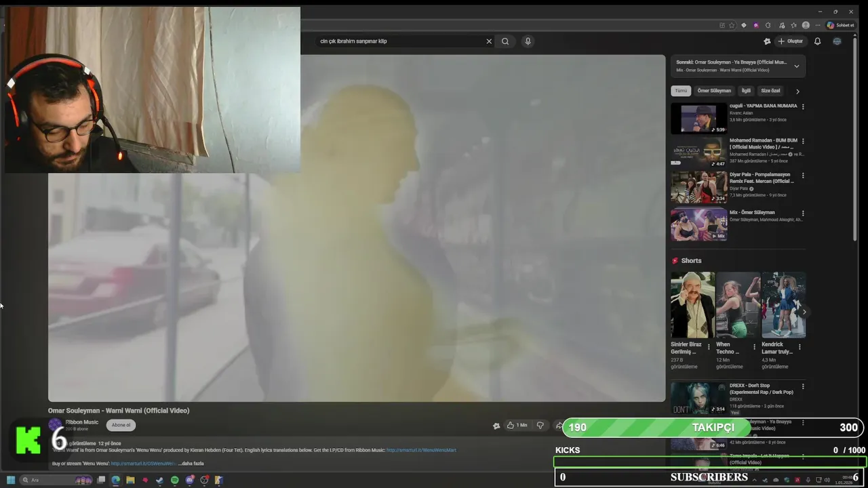Open Ribbon Music channel name

[x=82, y=422]
